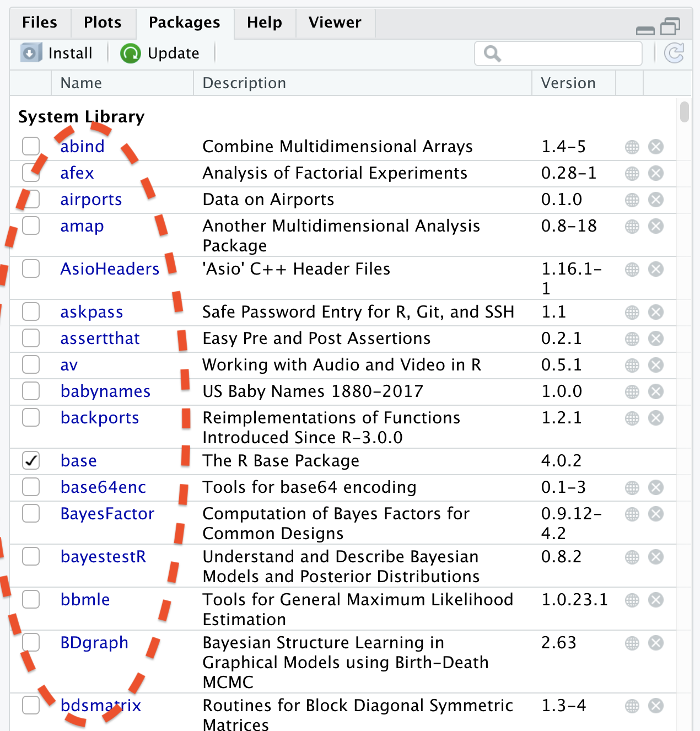This screenshot has height=731, width=700.
Task: Browse askpass package on the web
Action: [x=632, y=313]
